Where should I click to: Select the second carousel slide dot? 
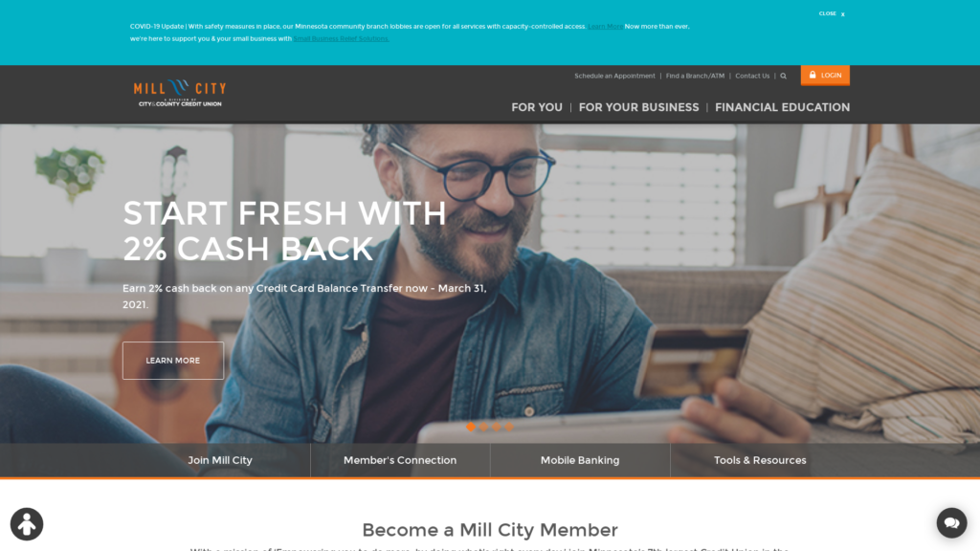point(483,428)
